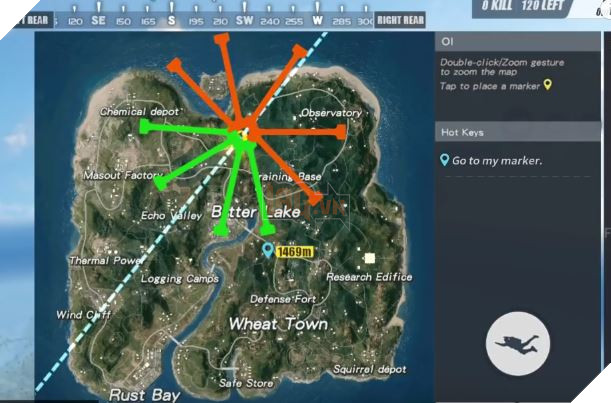The width and height of the screenshot is (611, 403).
Task: Click the W compass heading
Action: click(x=318, y=20)
